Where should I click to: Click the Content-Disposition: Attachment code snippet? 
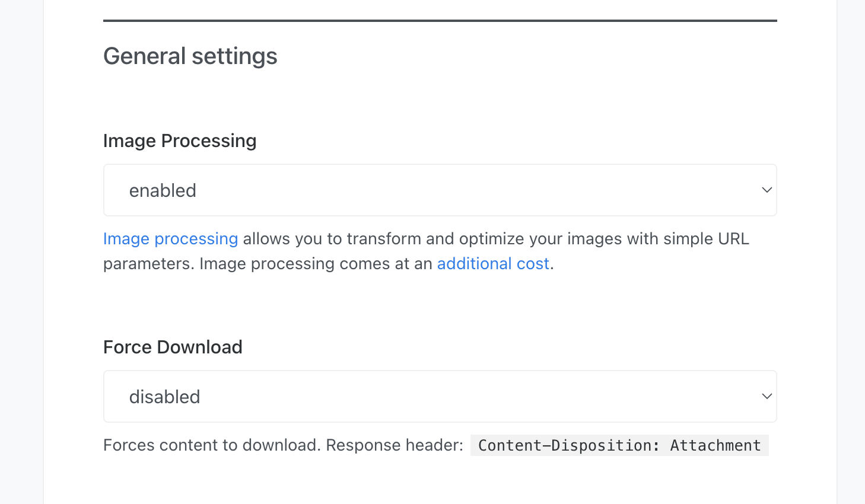[619, 446]
